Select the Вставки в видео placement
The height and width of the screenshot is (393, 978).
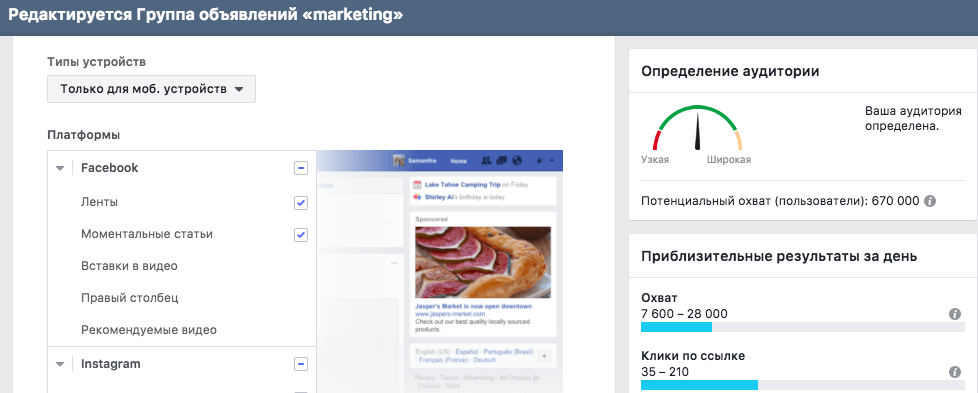129,266
